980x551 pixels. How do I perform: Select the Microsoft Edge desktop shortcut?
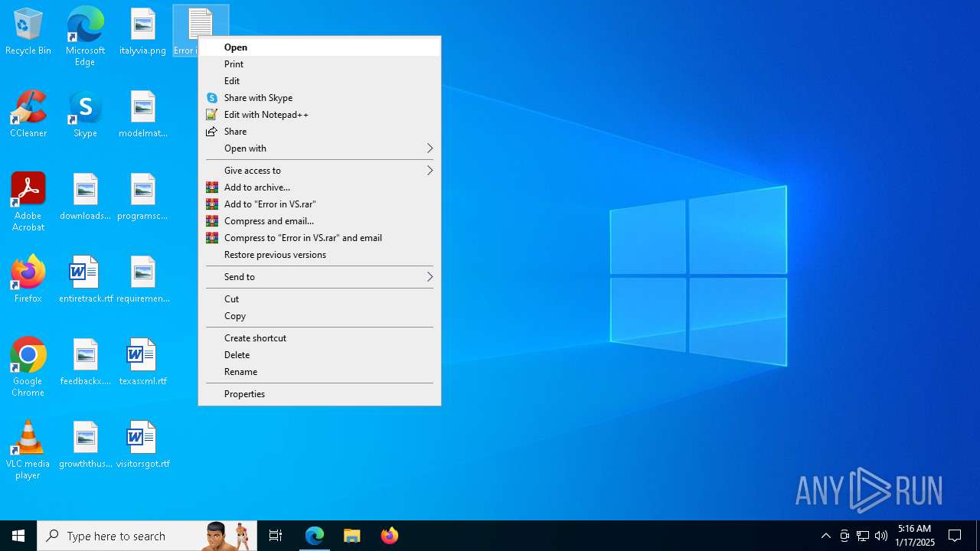(85, 37)
